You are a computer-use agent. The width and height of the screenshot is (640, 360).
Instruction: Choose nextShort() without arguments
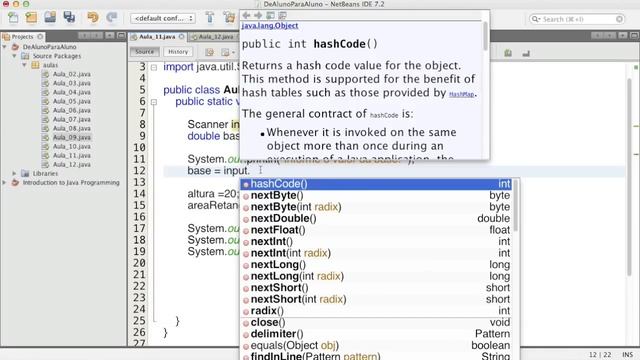(377, 288)
